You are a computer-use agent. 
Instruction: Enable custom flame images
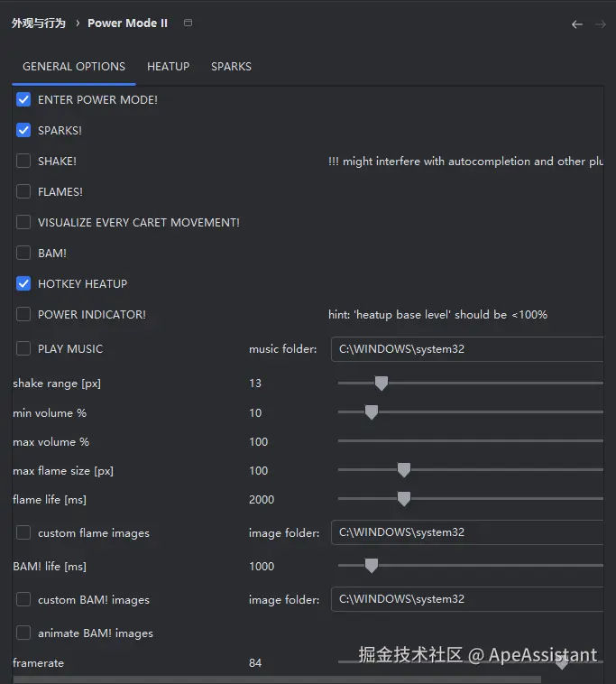pyautogui.click(x=23, y=532)
